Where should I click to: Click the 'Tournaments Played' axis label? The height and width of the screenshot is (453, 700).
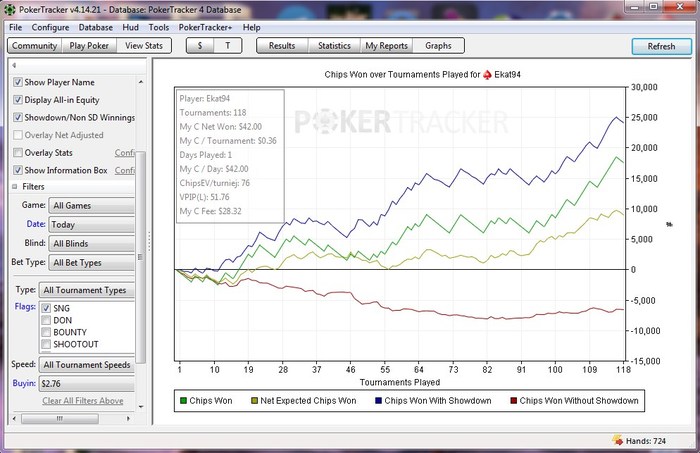click(x=400, y=382)
